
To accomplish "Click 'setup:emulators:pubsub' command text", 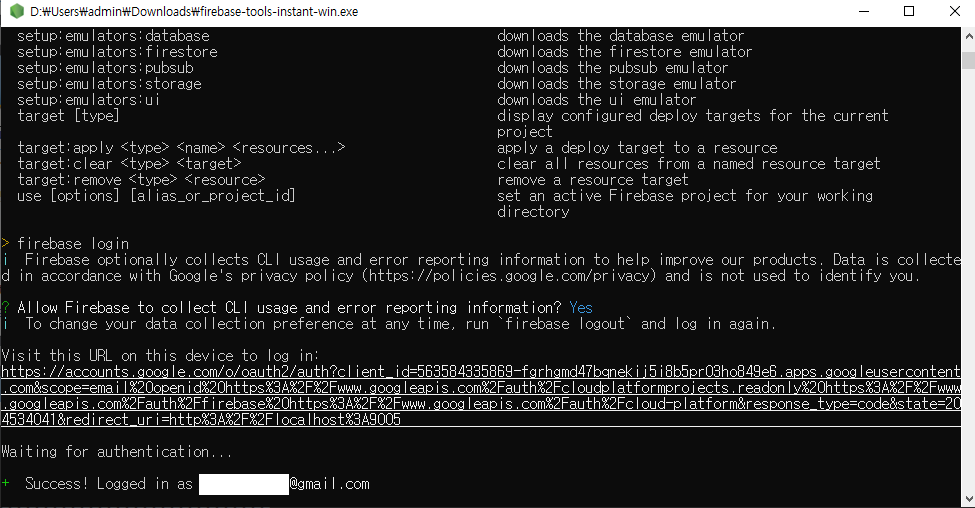I will pyautogui.click(x=105, y=68).
